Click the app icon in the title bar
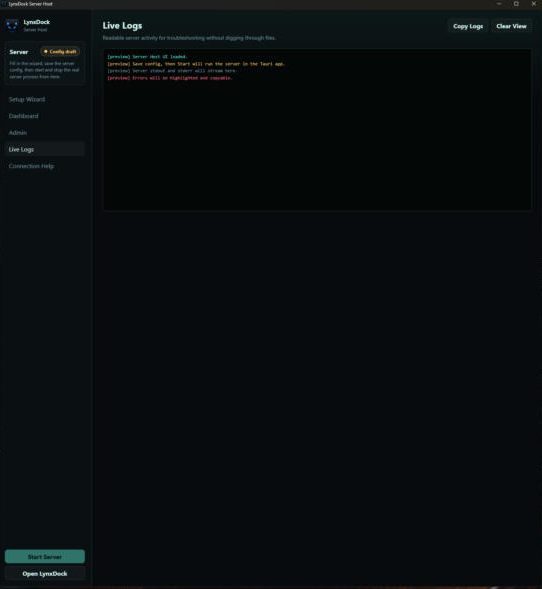The height and width of the screenshot is (589, 542). [4, 4]
